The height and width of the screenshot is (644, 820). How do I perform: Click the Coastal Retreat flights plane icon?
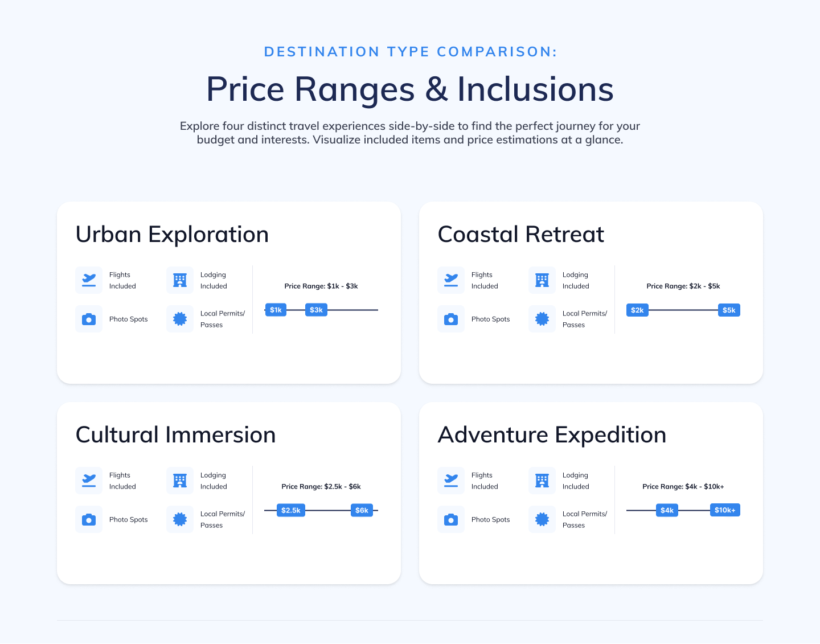pyautogui.click(x=451, y=280)
